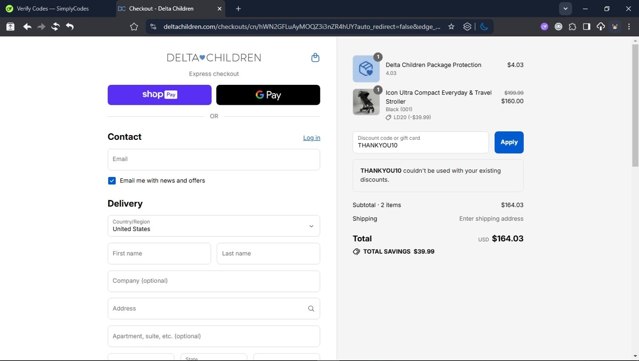Click the home outline icon beside address bar
This screenshot has height=361, width=639.
coord(134,26)
